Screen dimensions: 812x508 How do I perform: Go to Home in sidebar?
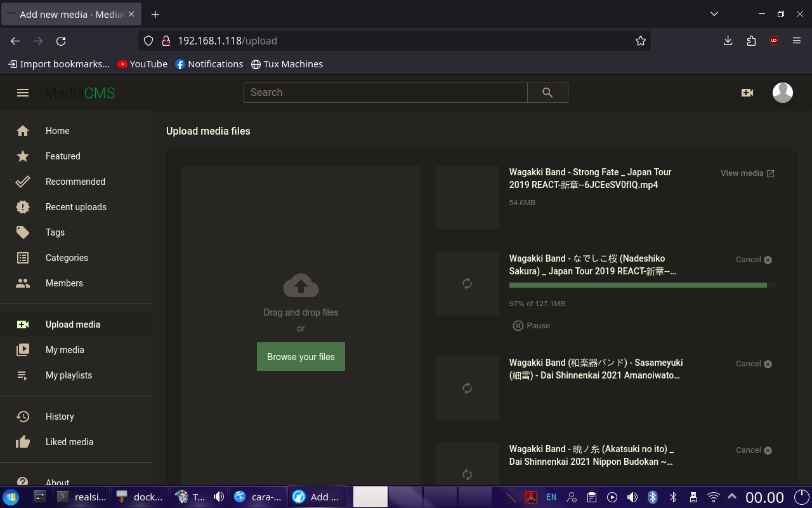[76, 131]
